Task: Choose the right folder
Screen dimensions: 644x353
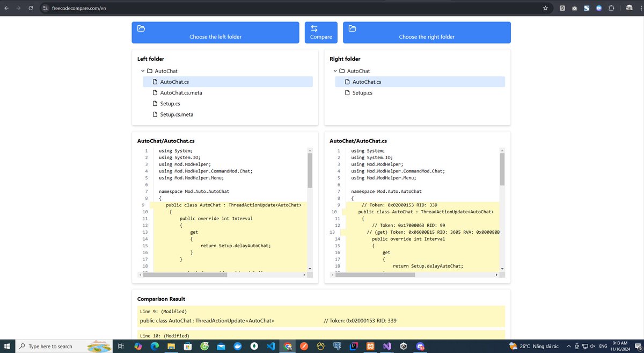Action: (x=427, y=32)
